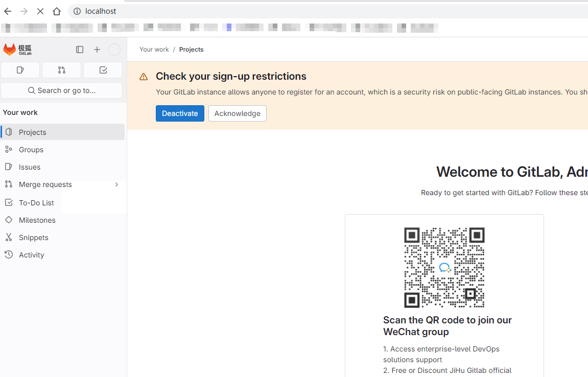This screenshot has height=377, width=588.
Task: Stop page loading with X button
Action: tap(40, 11)
